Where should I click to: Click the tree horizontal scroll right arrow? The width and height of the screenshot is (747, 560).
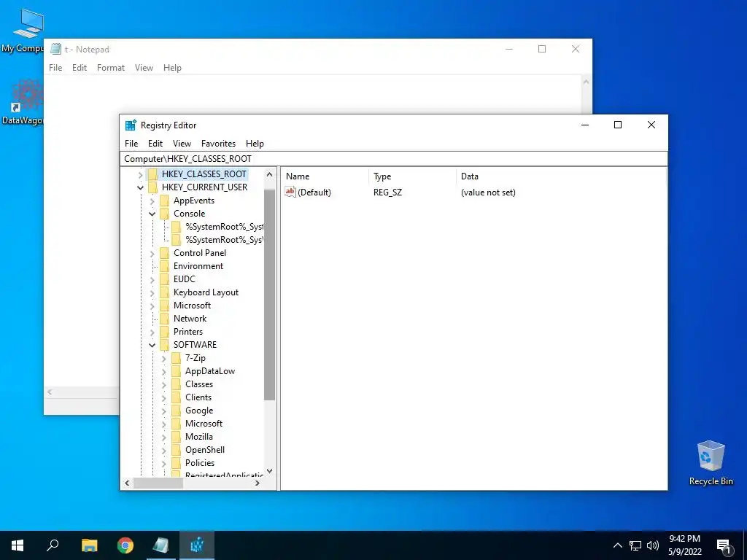coord(258,483)
